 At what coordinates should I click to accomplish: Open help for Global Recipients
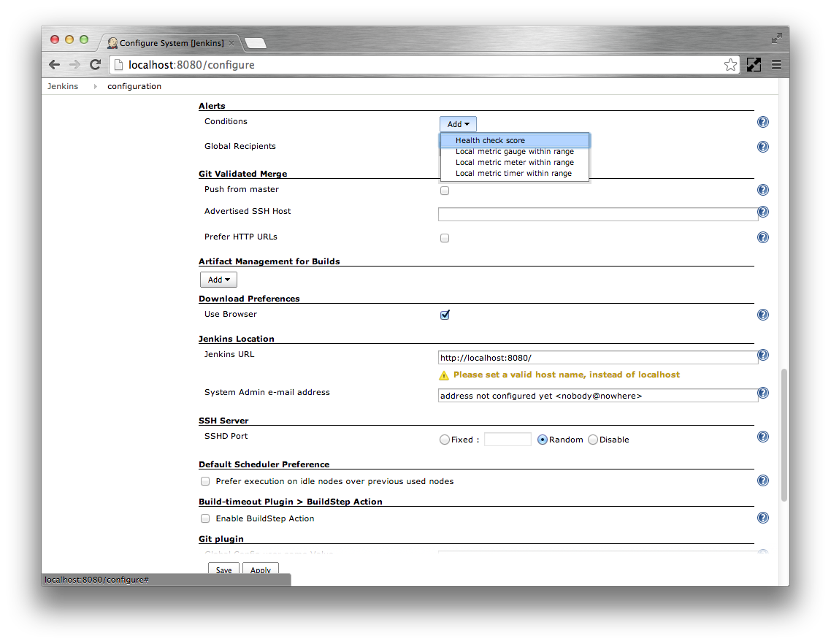pyautogui.click(x=762, y=147)
